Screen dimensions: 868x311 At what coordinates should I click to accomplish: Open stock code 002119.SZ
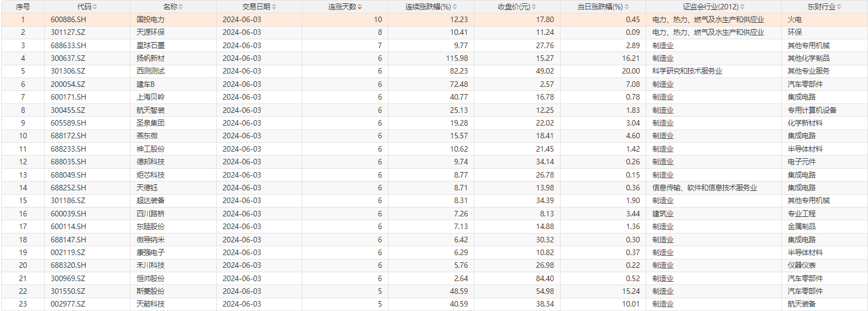(68, 252)
